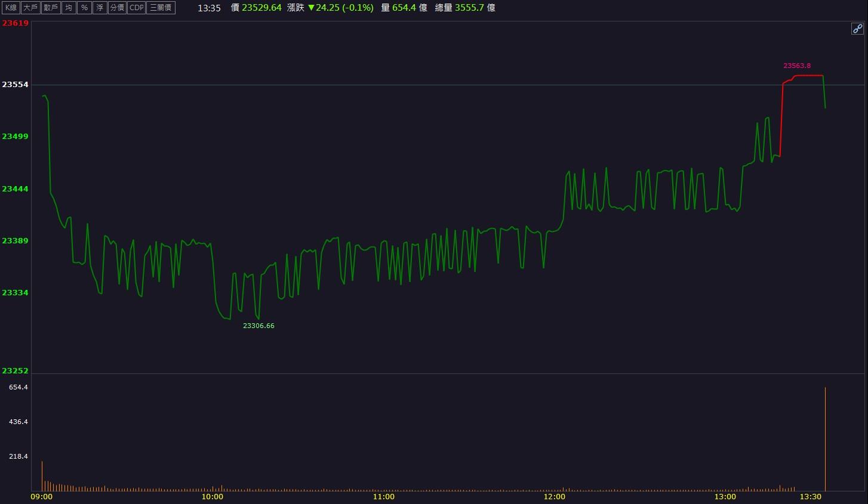
Task: Toggle the 三關價 button
Action: 161,8
